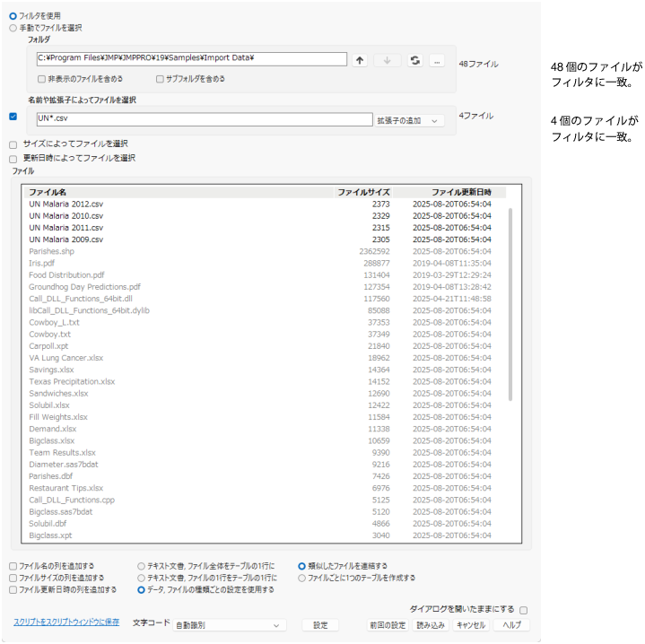Click the 前回の設定 button

(388, 625)
